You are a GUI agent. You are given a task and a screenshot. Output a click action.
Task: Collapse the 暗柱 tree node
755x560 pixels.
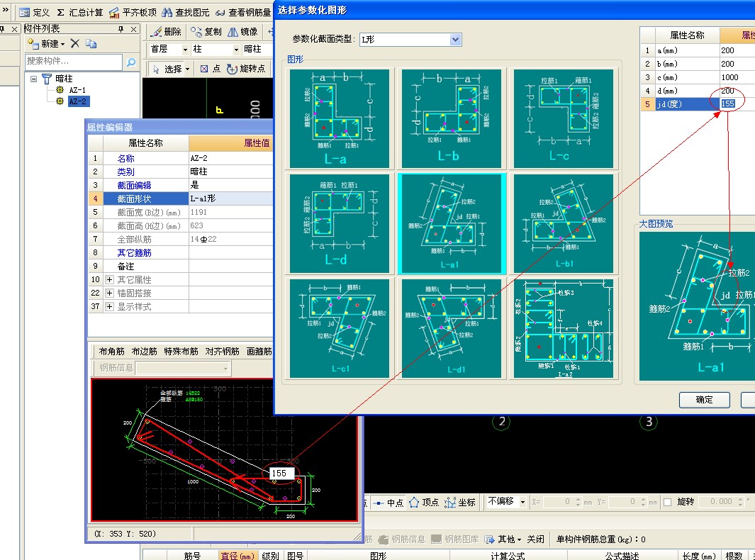tap(34, 79)
